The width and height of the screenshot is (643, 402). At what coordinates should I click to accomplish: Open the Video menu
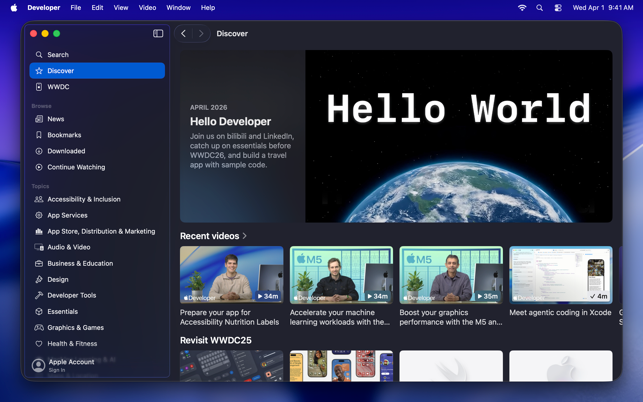point(147,8)
